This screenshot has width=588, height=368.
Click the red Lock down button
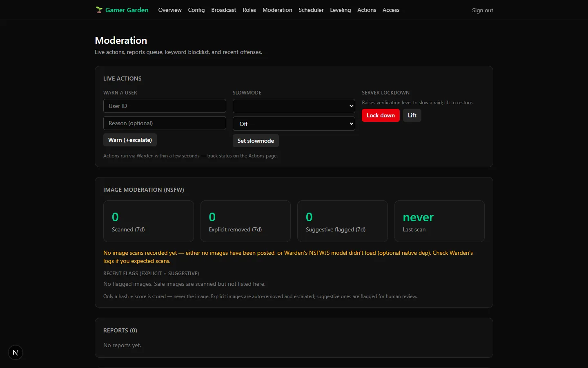(x=381, y=115)
